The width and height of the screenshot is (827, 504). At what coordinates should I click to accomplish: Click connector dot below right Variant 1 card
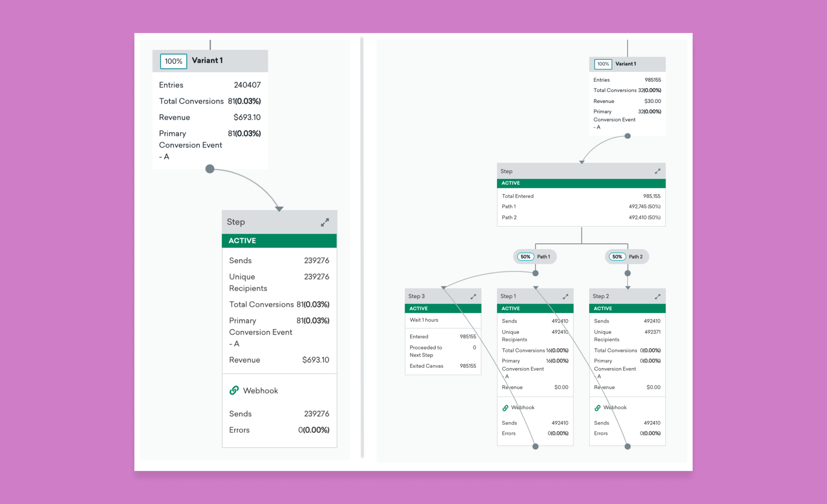[x=628, y=136]
